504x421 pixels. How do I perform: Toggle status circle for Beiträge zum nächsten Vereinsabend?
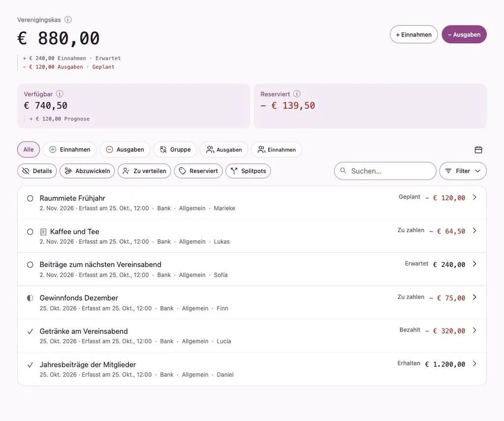30,265
